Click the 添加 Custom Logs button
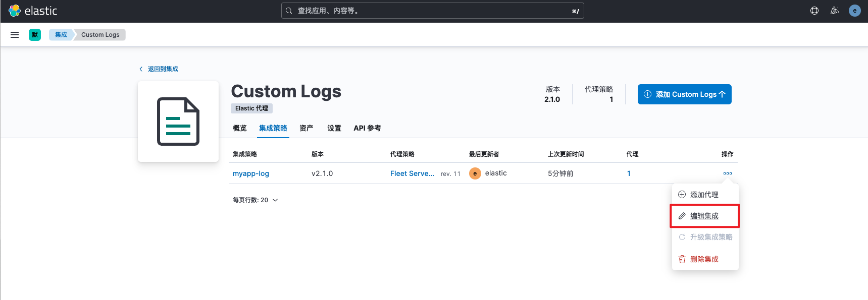 click(685, 94)
